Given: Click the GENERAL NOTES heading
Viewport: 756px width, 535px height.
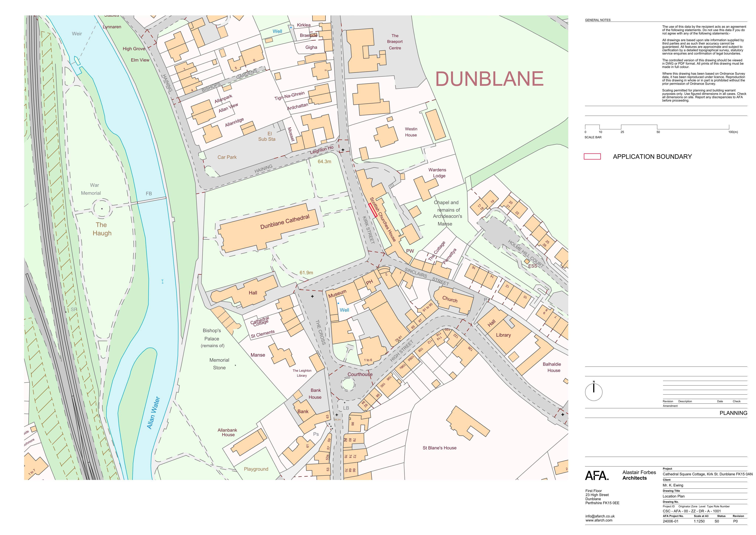Looking at the screenshot, I should pyautogui.click(x=598, y=20).
